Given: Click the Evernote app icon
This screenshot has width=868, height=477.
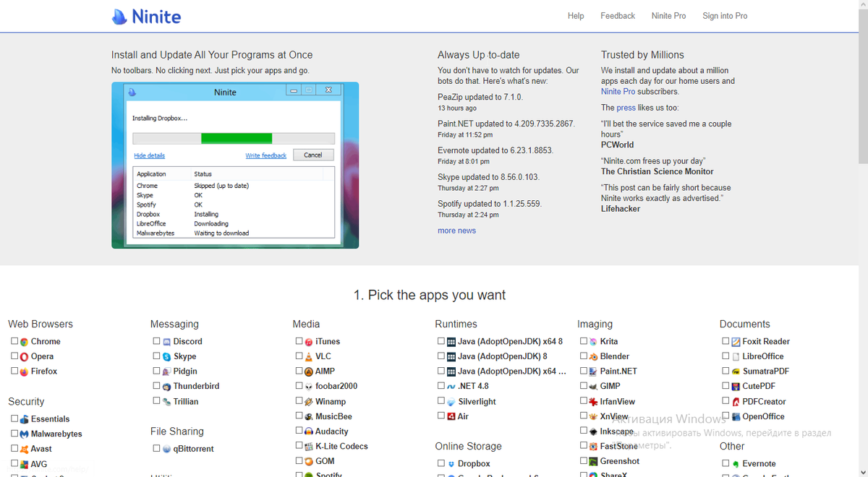Looking at the screenshot, I should click(736, 464).
